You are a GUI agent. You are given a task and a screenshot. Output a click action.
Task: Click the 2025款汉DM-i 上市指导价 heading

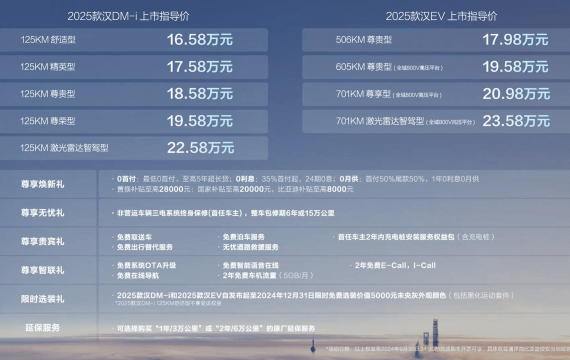[128, 16]
